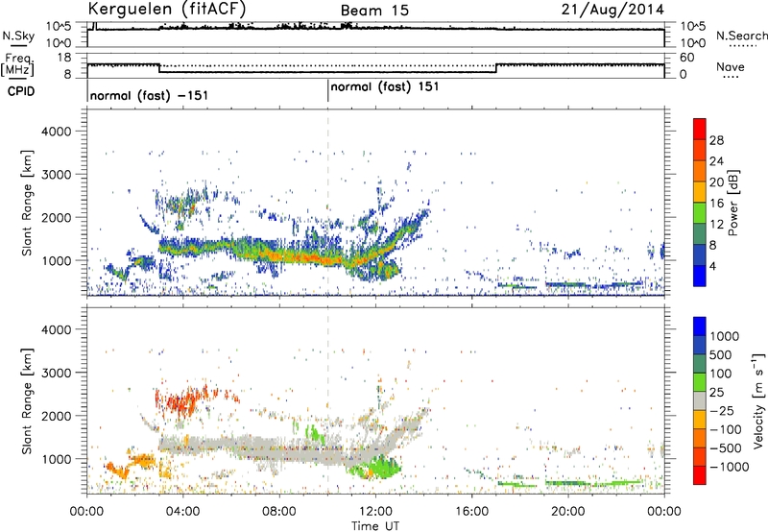The height and width of the screenshot is (532, 768).
Task: Pick the light green 12-16 dB power swatch
Action: 700,213
